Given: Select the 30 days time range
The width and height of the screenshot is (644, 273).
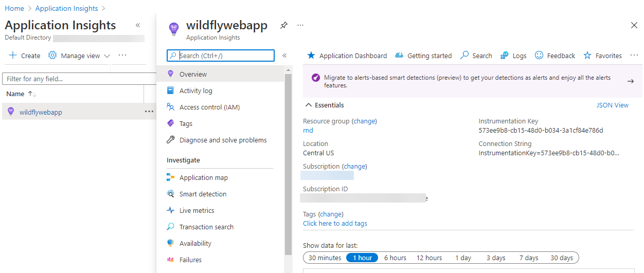Looking at the screenshot, I should click(562, 258).
